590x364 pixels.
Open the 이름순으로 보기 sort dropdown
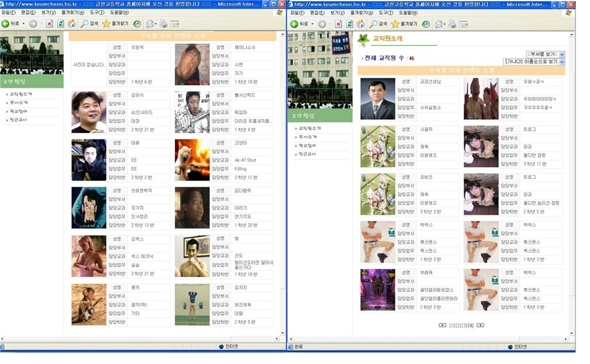tap(561, 62)
